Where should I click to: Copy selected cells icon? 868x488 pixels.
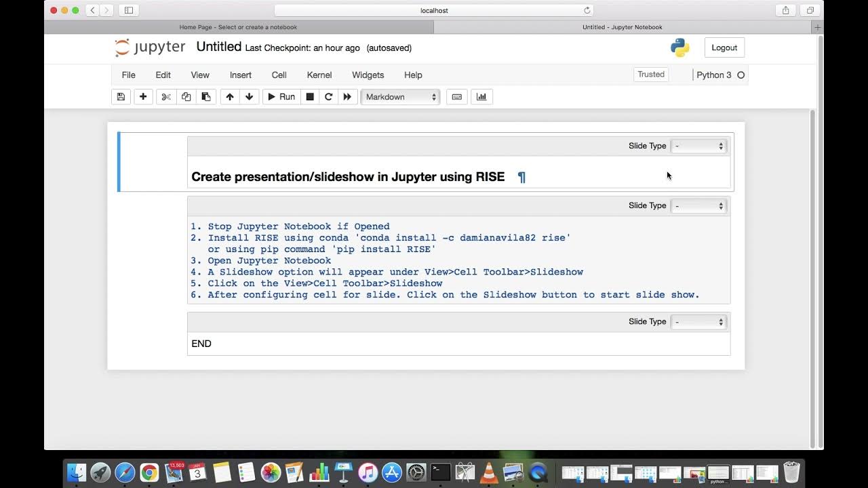coord(186,97)
